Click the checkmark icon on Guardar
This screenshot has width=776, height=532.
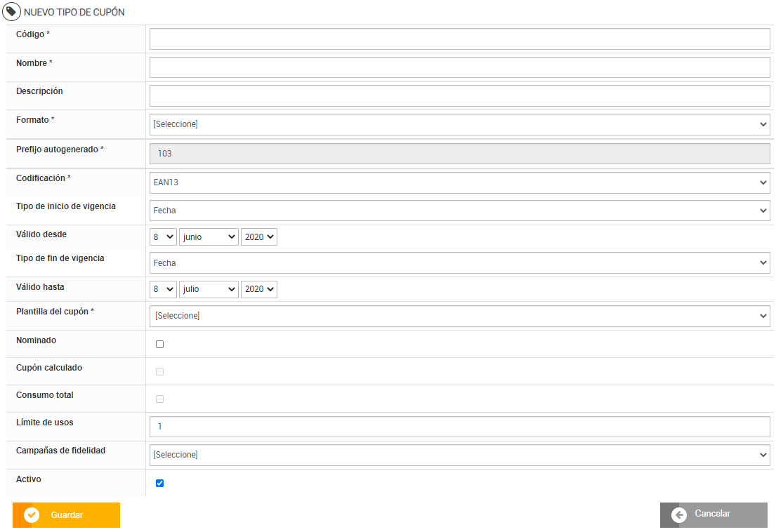(x=32, y=515)
